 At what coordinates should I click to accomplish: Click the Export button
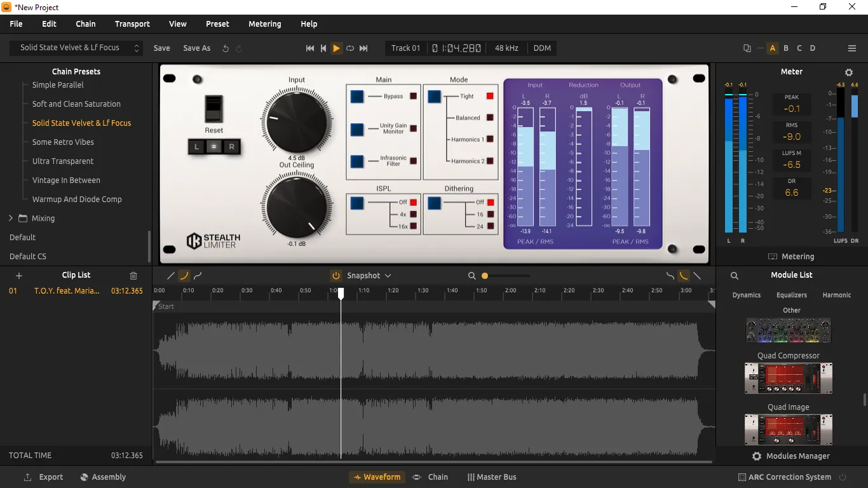43,477
